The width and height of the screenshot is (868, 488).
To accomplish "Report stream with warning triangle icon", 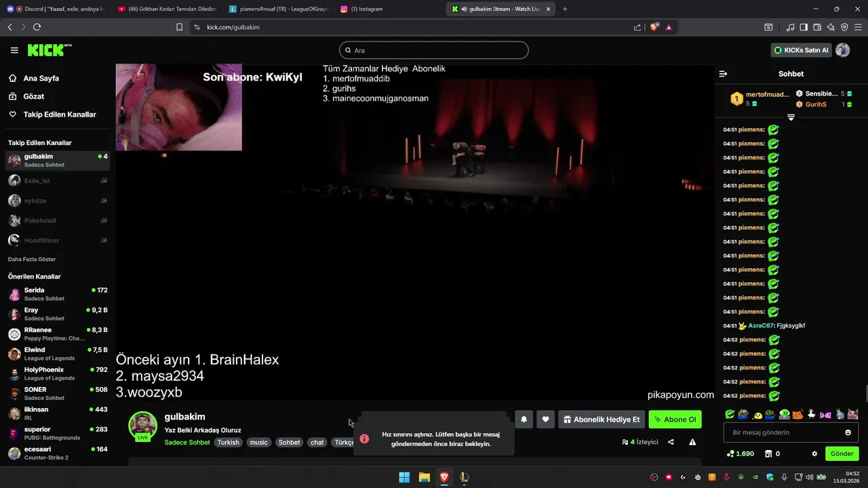I will pyautogui.click(x=692, y=442).
